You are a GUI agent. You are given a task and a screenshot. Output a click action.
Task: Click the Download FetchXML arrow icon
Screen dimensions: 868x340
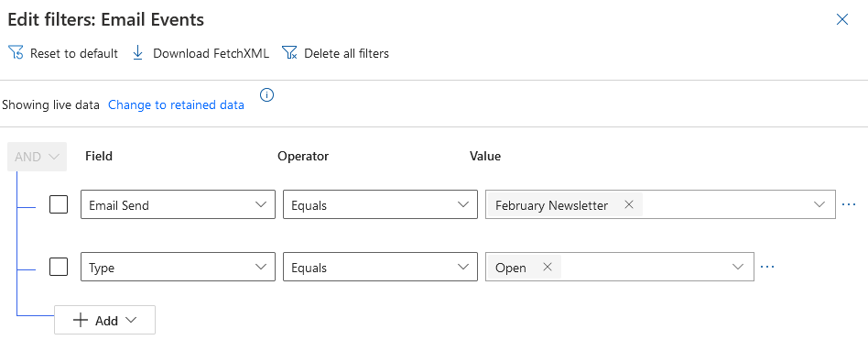click(138, 53)
